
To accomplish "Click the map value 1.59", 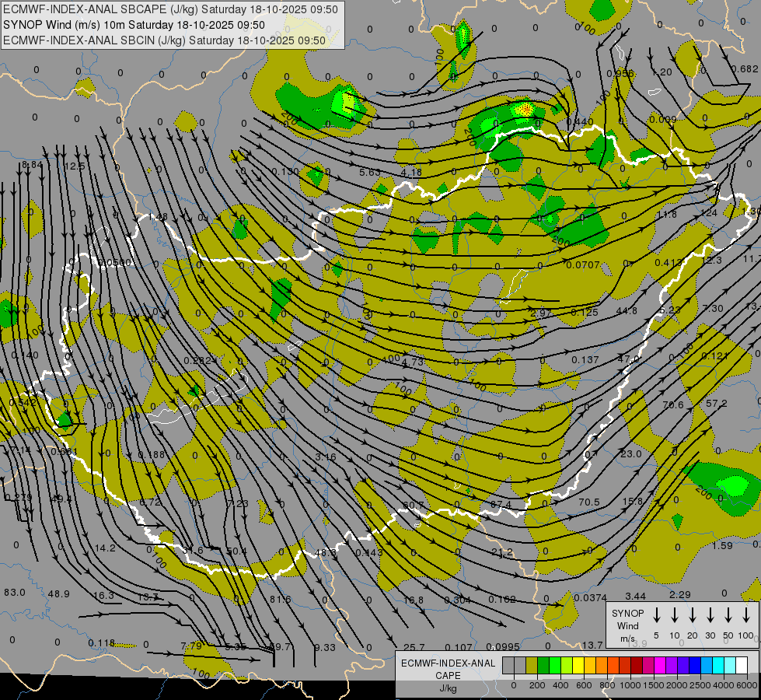I will click(722, 545).
